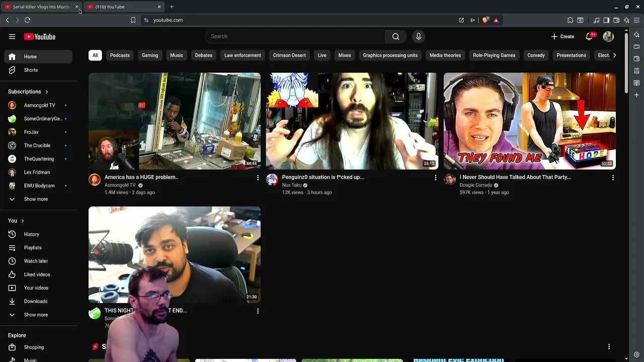
Task: Open I Never Should Have Talked video title
Action: pyautogui.click(x=515, y=177)
